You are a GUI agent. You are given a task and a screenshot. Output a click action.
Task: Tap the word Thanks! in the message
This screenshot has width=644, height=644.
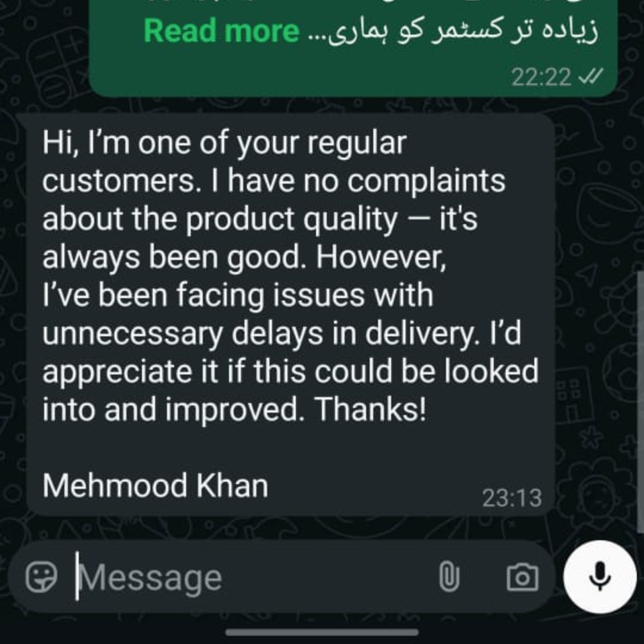[371, 409]
